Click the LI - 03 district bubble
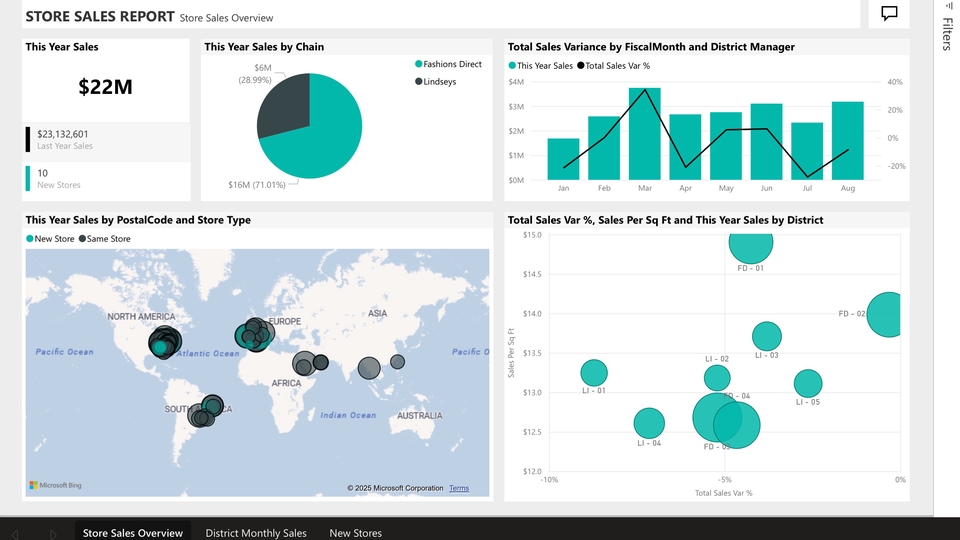This screenshot has width=960, height=540. 766,337
